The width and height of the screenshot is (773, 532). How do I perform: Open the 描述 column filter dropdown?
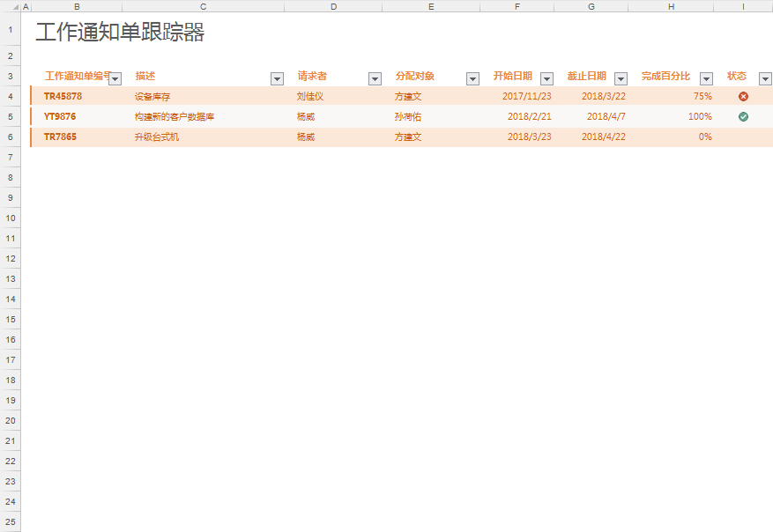[277, 78]
